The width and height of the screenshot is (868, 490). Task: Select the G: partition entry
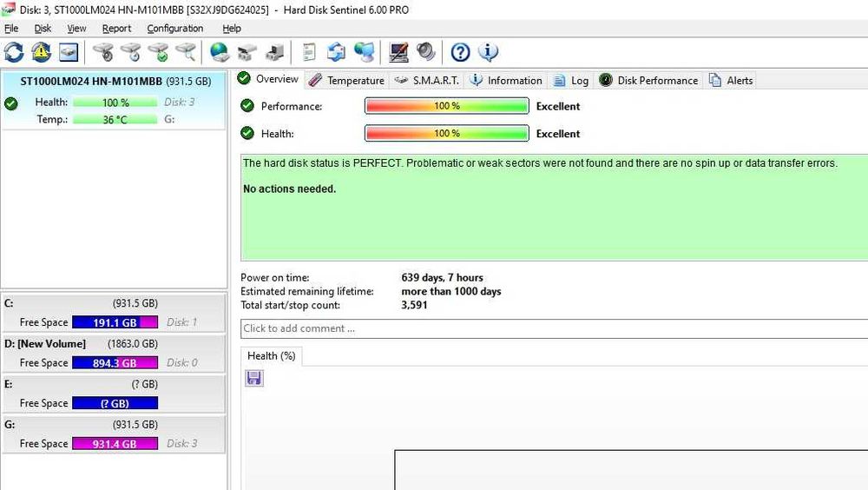tap(114, 434)
